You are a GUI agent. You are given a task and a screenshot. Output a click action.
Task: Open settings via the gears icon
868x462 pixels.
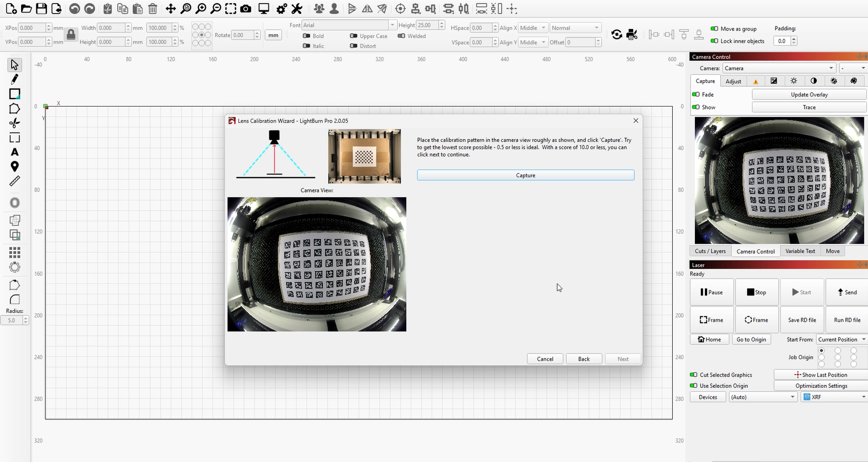(282, 9)
